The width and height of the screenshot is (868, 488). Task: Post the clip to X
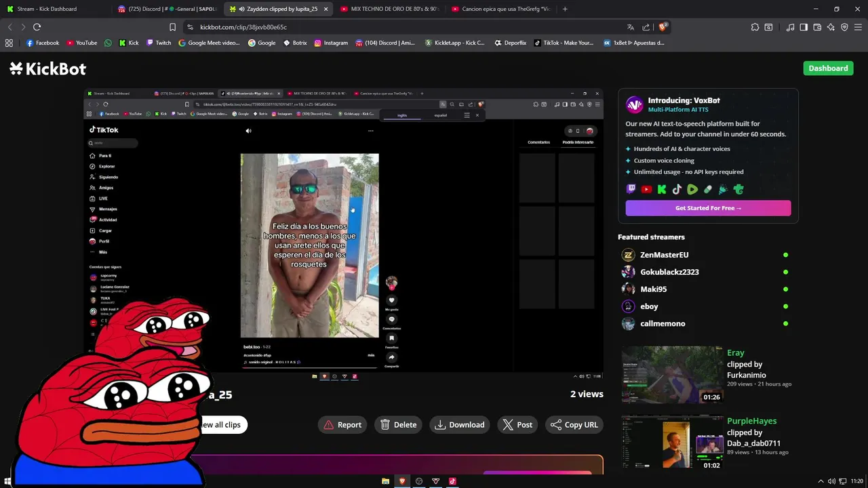(517, 425)
